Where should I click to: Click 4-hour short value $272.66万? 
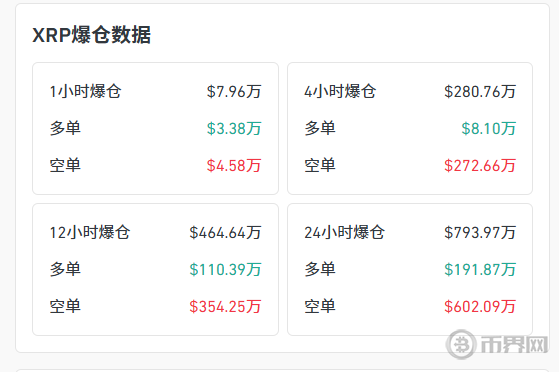480,165
